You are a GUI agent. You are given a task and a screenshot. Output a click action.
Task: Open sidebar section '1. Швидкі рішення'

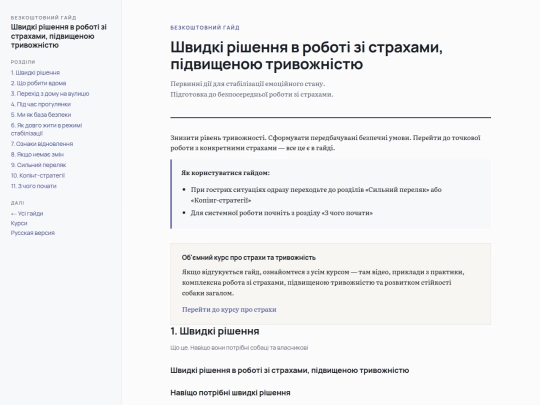click(x=35, y=73)
